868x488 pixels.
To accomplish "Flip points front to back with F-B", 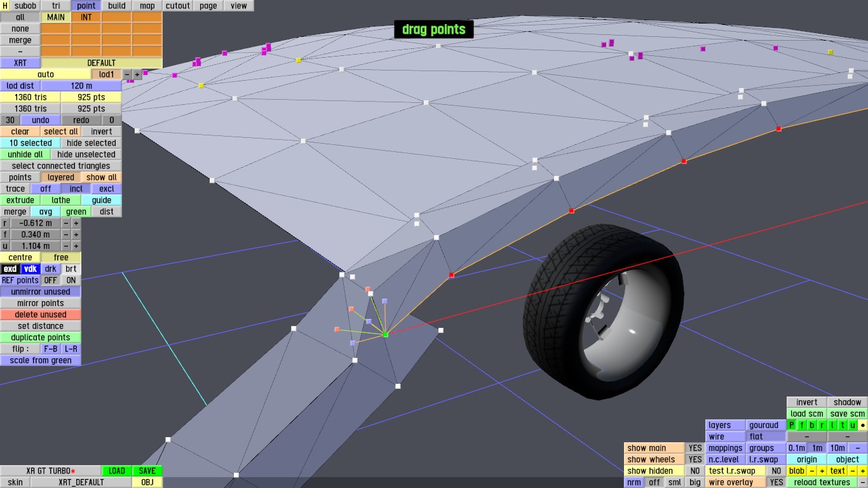I will [x=51, y=349].
